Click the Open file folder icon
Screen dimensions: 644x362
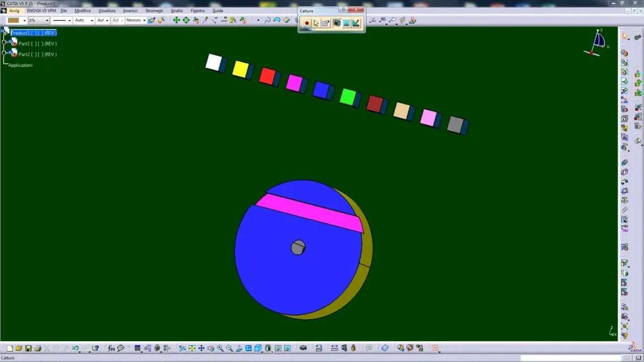click(x=19, y=348)
